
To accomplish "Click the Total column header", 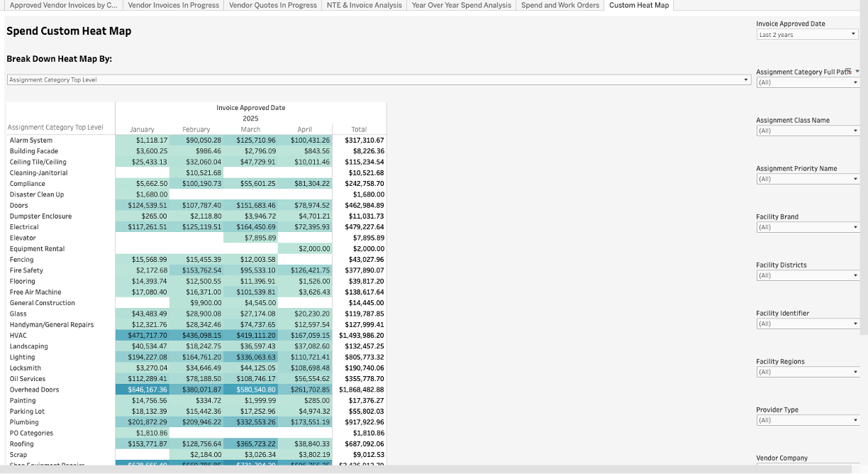I will [360, 129].
